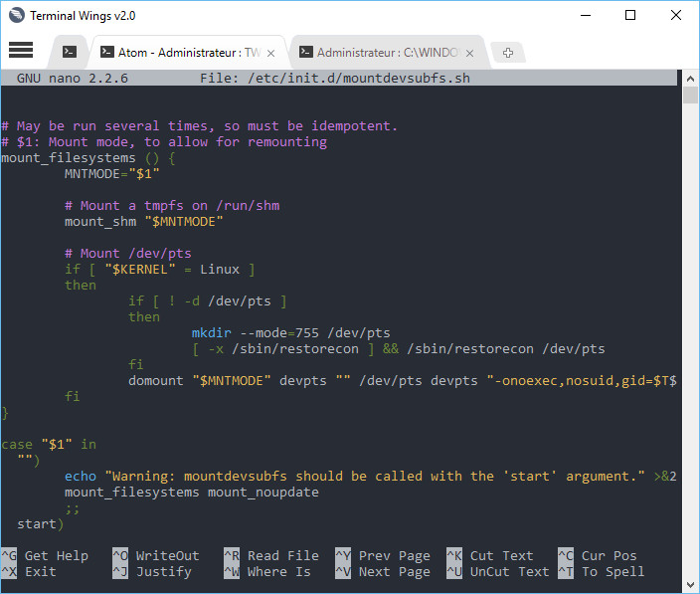Minimize the Terminal Wings window
The image size is (700, 594).
pos(586,15)
